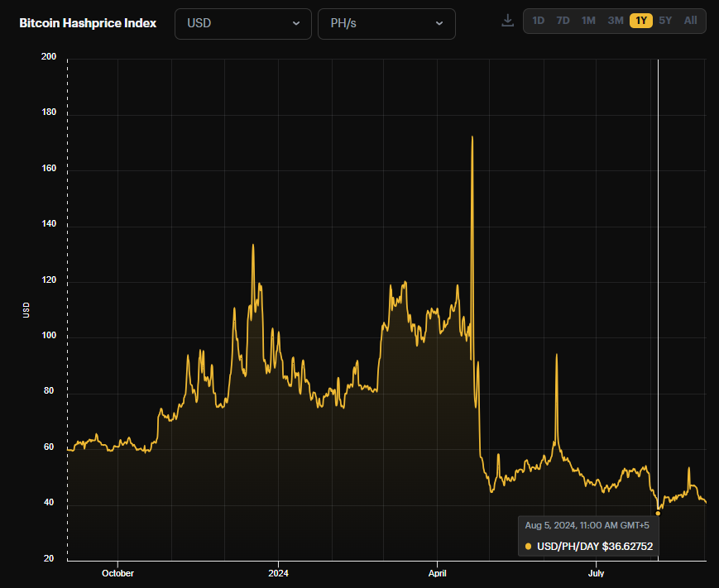Viewport: 719px width, 588px height.
Task: Show All historical data range
Action: point(691,21)
